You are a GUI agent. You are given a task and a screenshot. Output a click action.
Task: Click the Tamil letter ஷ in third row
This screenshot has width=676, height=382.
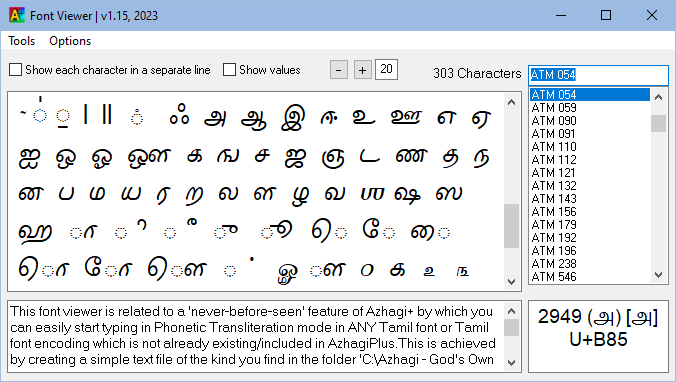tap(407, 195)
